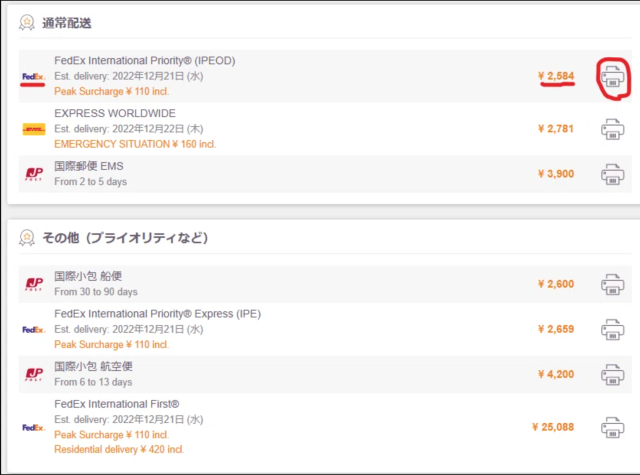Screen dimensions: 640x475
Task: Click the 通常配送 section heading
Action: [69, 22]
